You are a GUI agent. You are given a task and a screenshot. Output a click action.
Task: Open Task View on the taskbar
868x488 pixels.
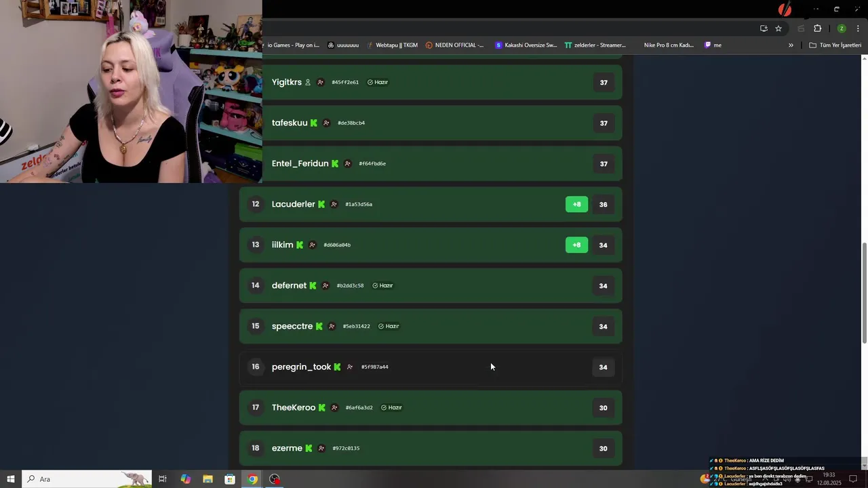click(163, 479)
